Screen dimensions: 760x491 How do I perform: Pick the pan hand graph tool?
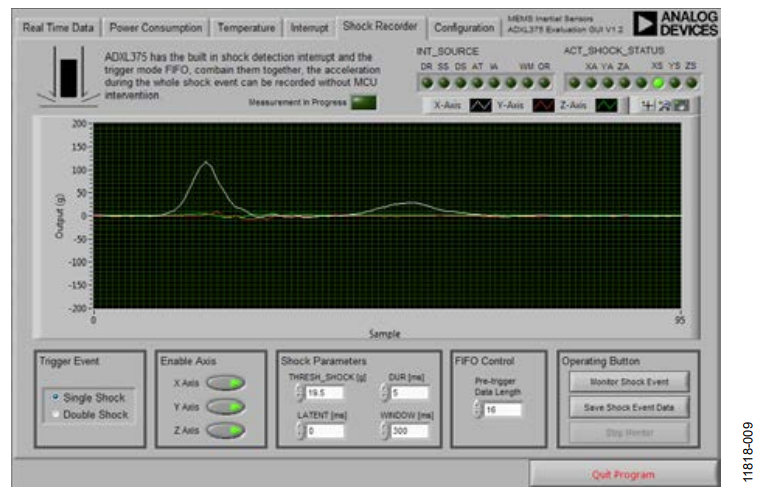click(x=681, y=105)
